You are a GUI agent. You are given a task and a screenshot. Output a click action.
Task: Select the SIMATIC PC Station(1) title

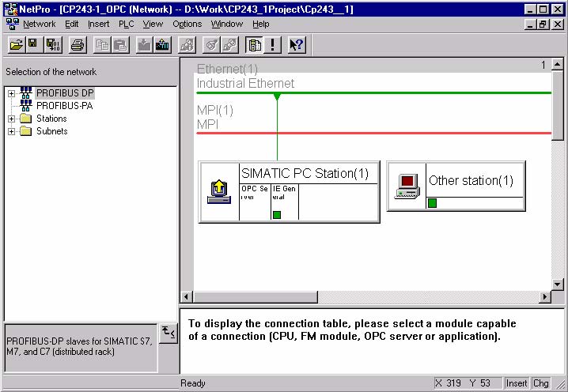point(305,173)
